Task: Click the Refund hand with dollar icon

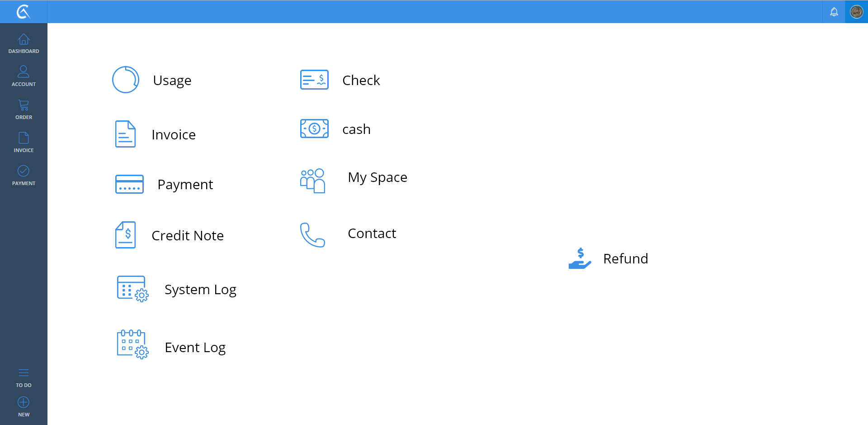Action: tap(580, 258)
